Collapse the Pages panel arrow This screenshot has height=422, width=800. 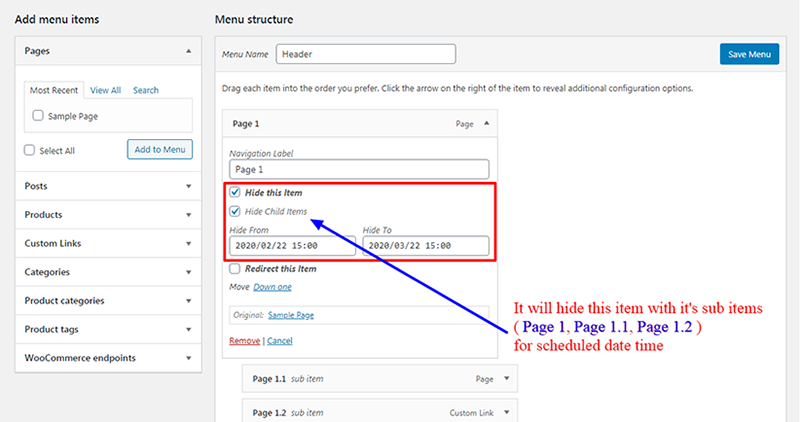pos(188,51)
